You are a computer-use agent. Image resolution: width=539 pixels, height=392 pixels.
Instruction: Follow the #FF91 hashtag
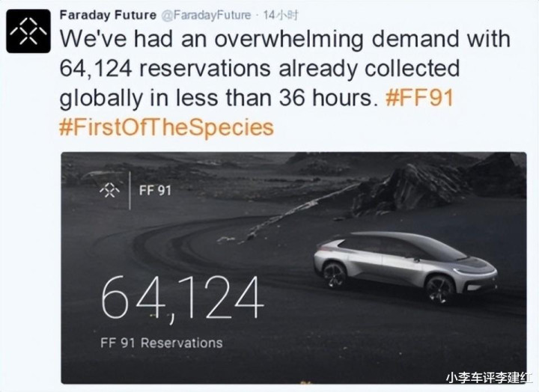click(x=420, y=98)
